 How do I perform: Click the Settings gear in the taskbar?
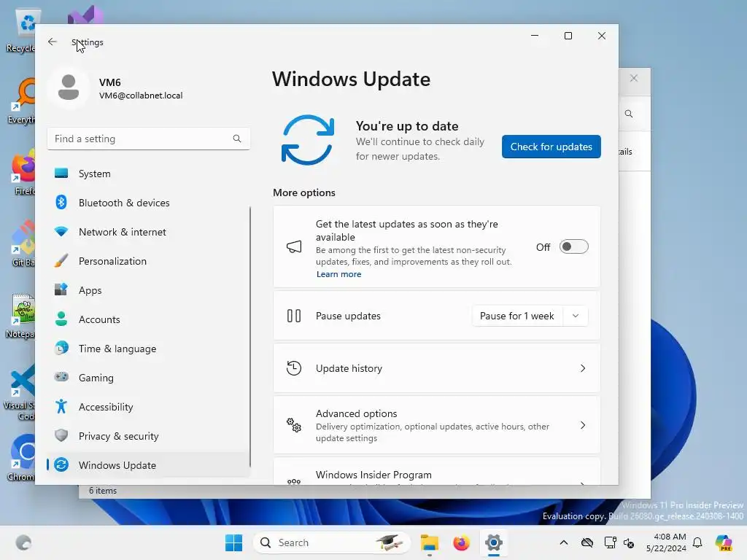(494, 542)
